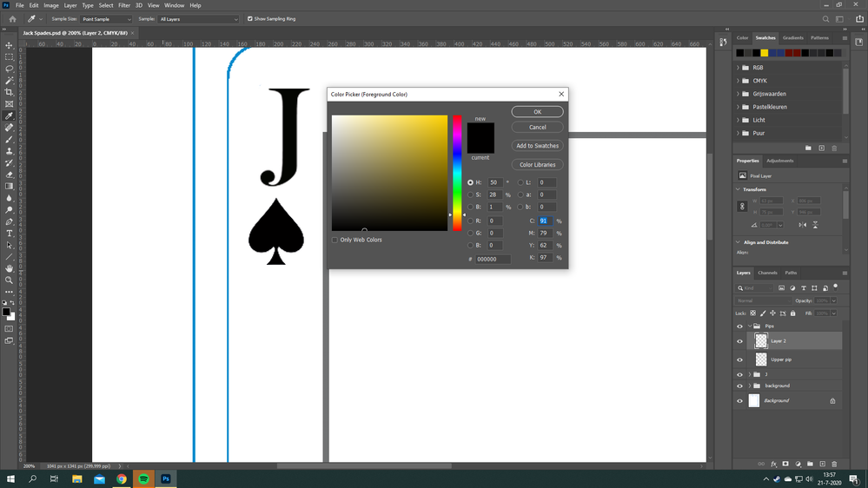Click the Windows Start button

(10, 478)
